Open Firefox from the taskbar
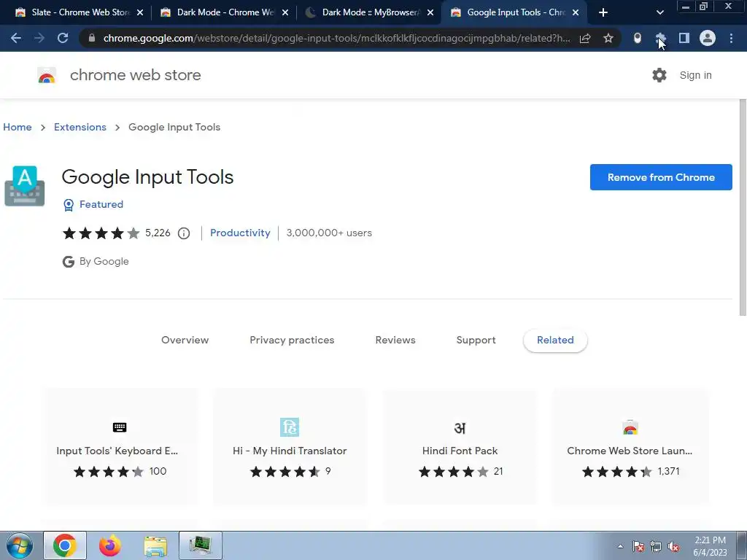 [x=110, y=545]
